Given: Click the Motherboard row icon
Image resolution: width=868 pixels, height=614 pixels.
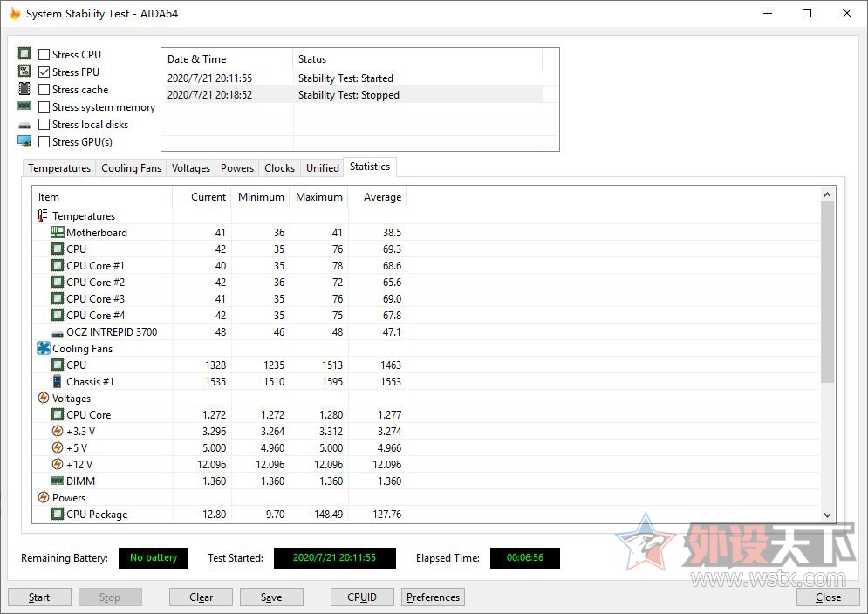Looking at the screenshot, I should click(x=58, y=233).
